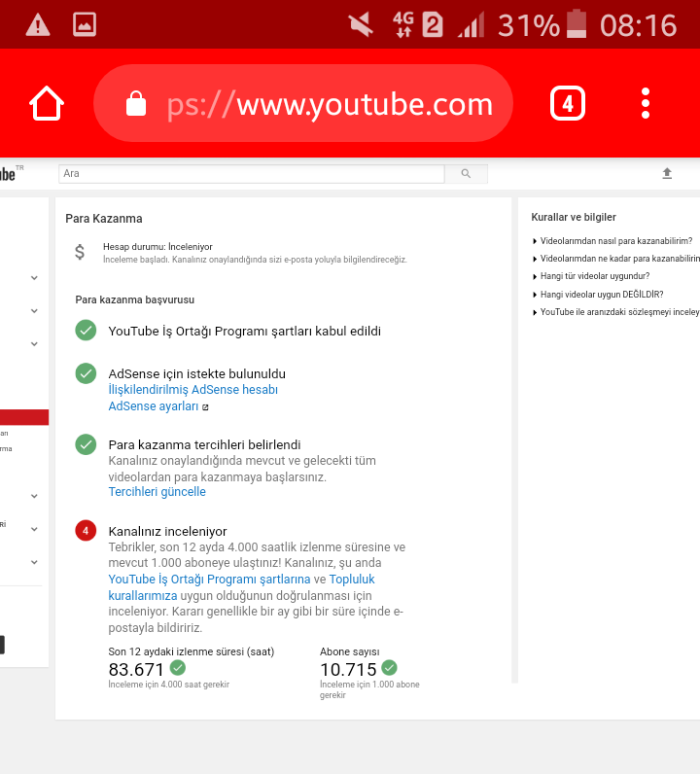Click the external link icon after AdSense ayarları

point(205,407)
